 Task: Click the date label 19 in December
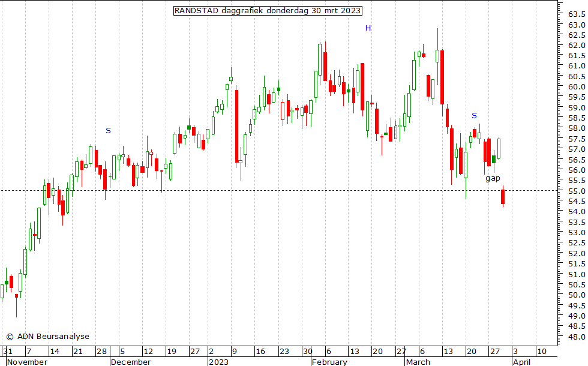click(172, 352)
